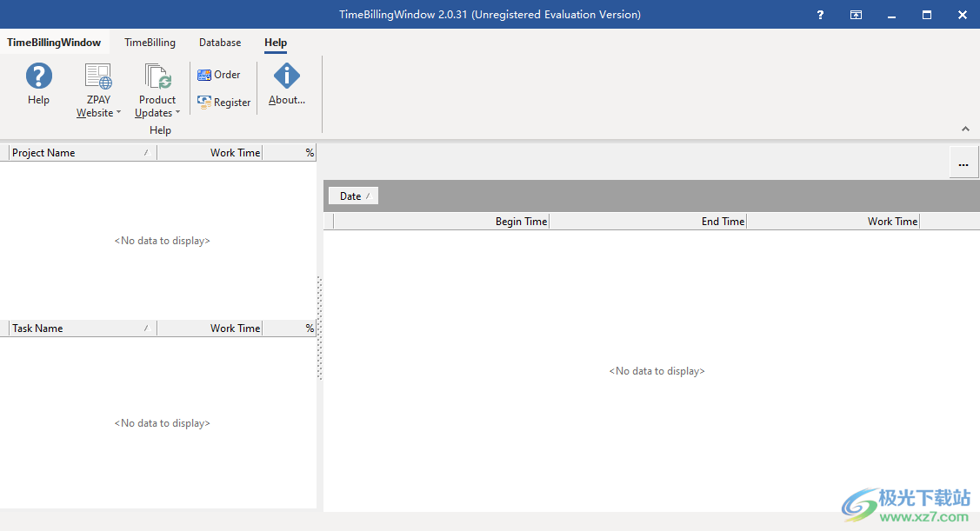Image resolution: width=980 pixels, height=531 pixels.
Task: Click the projects % column header
Action: click(x=290, y=153)
